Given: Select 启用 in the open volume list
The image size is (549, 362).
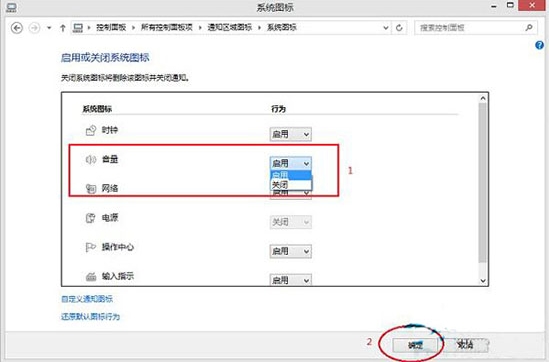Looking at the screenshot, I should click(x=291, y=175).
